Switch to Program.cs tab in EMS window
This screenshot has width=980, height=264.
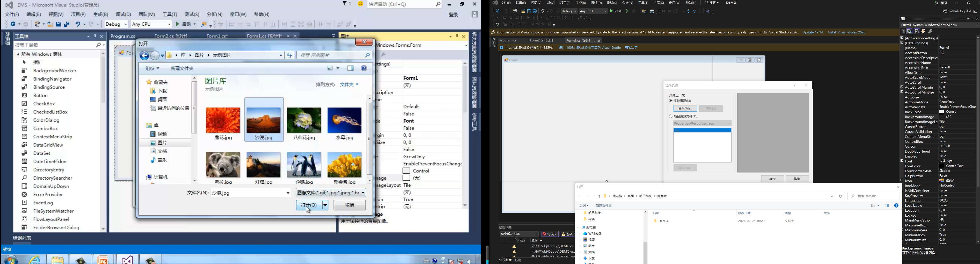coord(123,36)
